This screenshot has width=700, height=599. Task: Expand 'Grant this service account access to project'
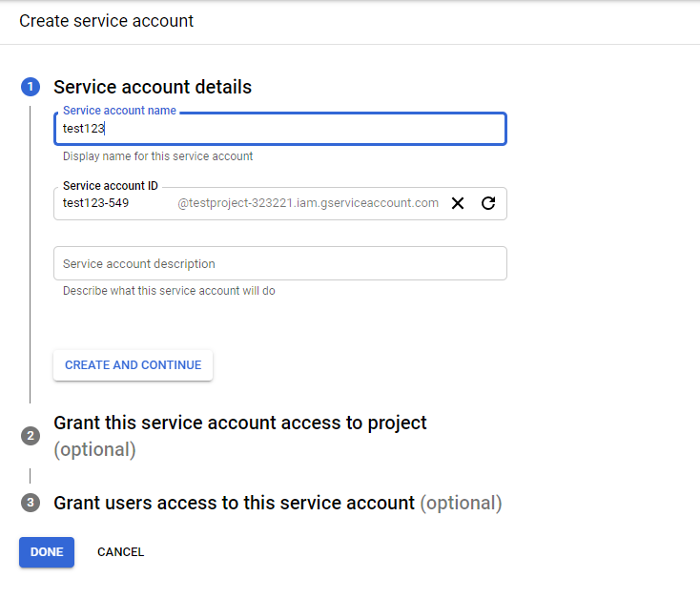pos(239,423)
